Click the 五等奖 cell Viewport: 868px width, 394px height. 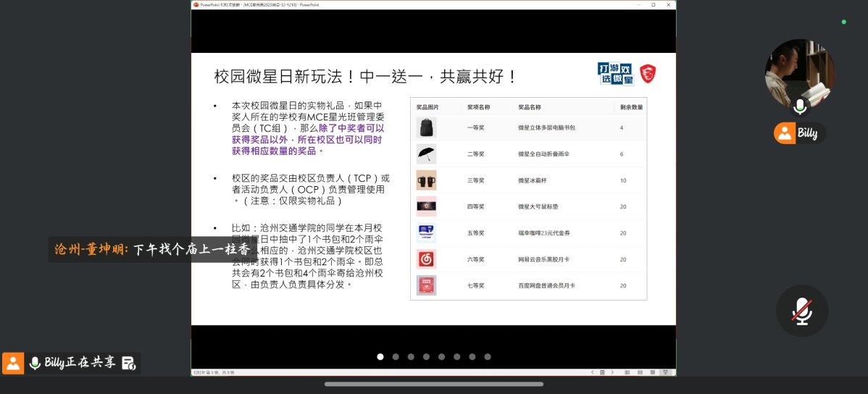pos(475,233)
